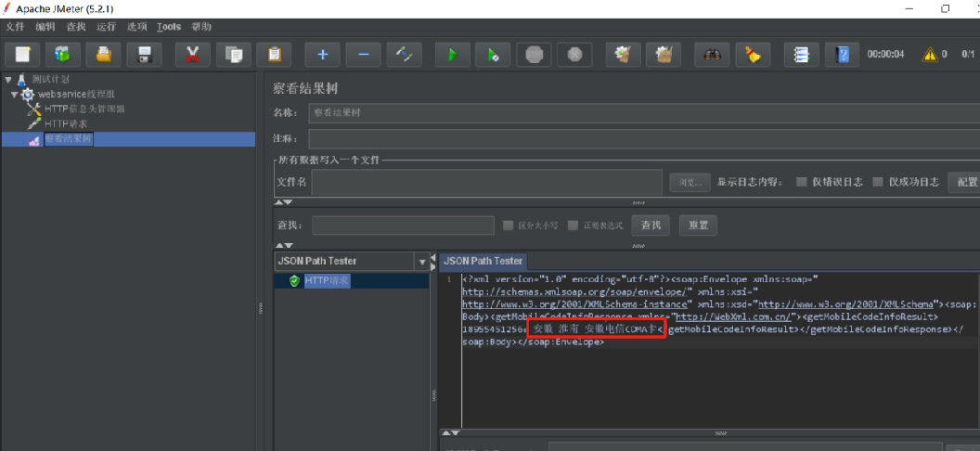Open the Help question mark icon
The image size is (980, 451).
(843, 55)
